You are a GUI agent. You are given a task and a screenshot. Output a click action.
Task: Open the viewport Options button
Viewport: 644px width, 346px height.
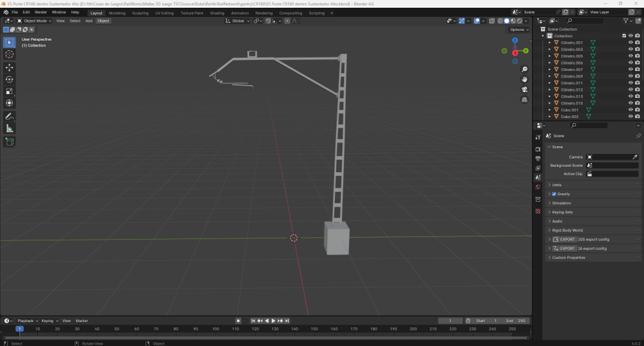pos(517,30)
